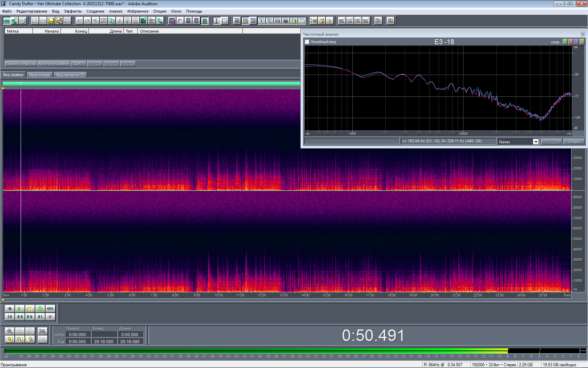The width and height of the screenshot is (588, 368).
Task: Open the Редактирование menu
Action: pos(32,11)
